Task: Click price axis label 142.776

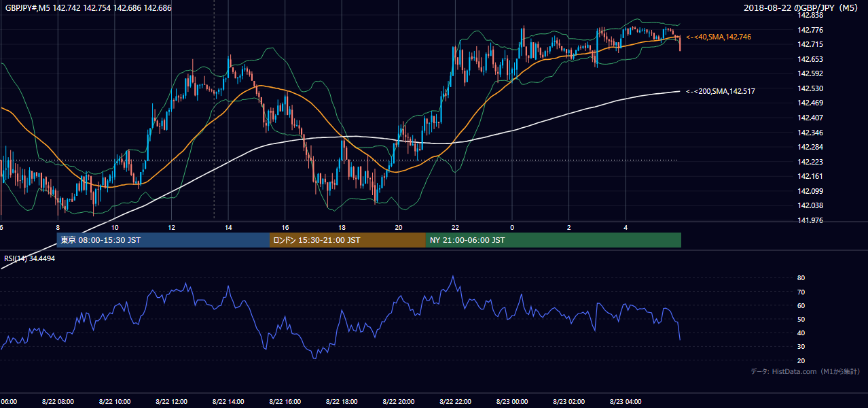Action: tap(810, 30)
